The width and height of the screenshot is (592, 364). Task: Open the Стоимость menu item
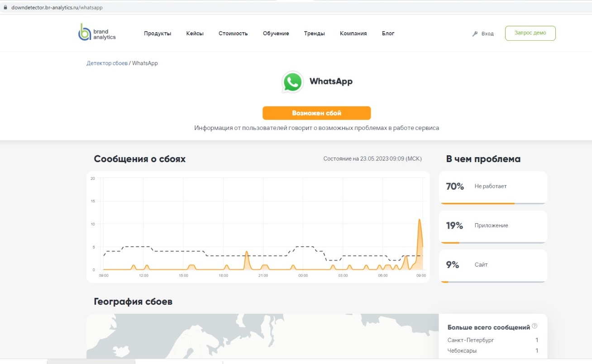pos(233,34)
